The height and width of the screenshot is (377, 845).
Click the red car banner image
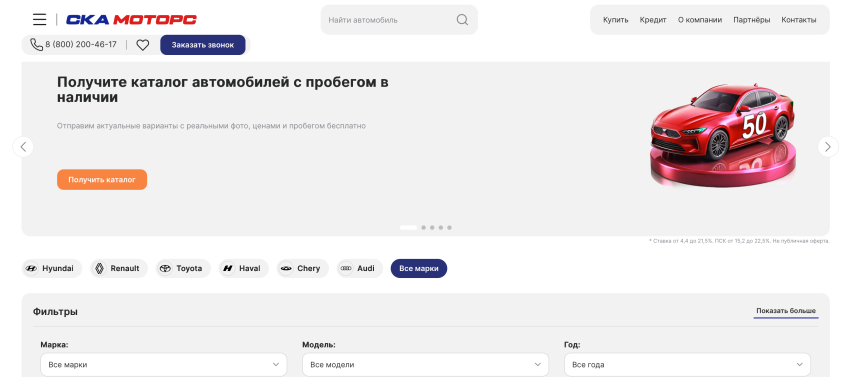point(723,135)
